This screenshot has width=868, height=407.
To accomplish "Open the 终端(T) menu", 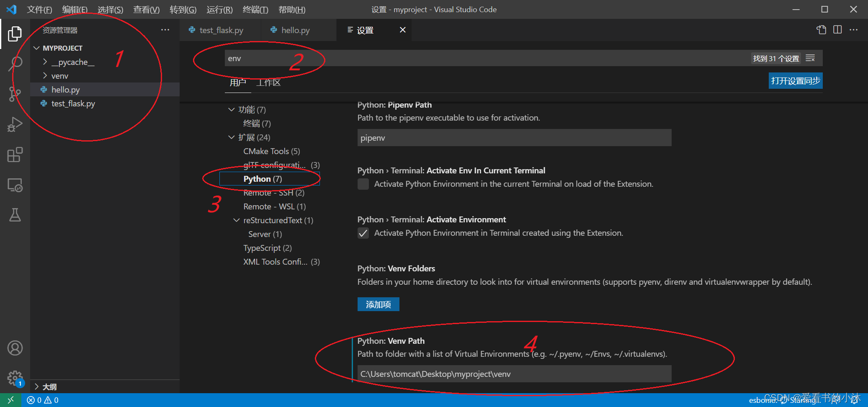I will tap(255, 10).
